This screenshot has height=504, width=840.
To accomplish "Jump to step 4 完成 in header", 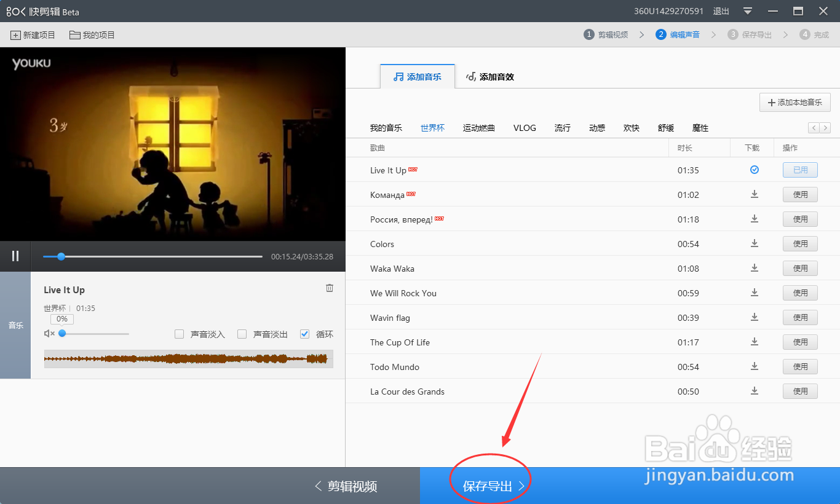I will (x=814, y=35).
